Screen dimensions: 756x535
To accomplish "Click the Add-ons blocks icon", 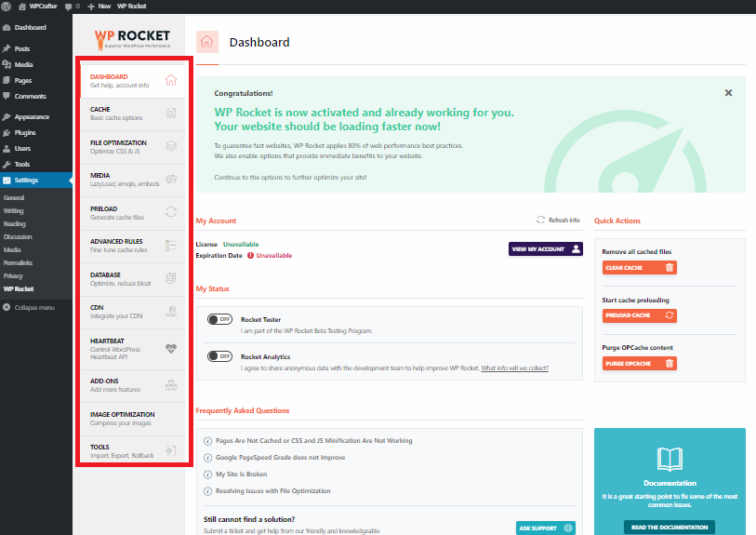I will 171,385.
